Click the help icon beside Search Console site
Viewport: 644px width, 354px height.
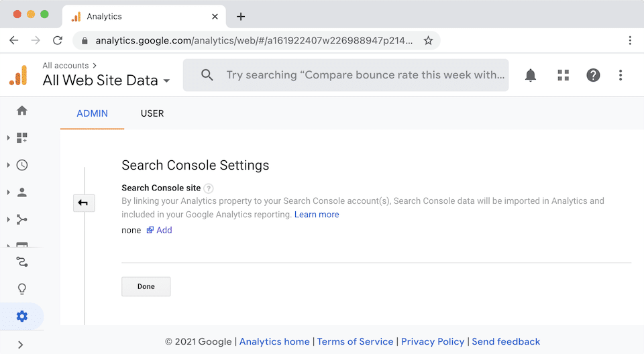(209, 188)
